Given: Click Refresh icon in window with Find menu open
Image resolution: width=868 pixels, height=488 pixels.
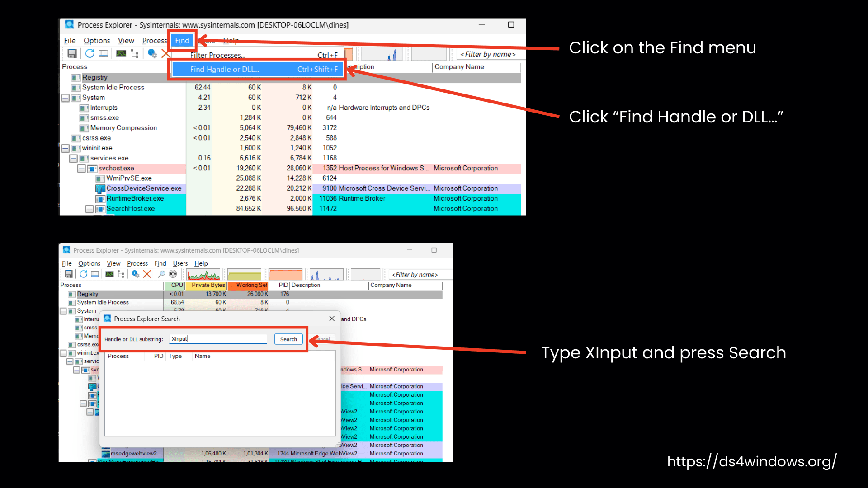Looking at the screenshot, I should coord(90,54).
